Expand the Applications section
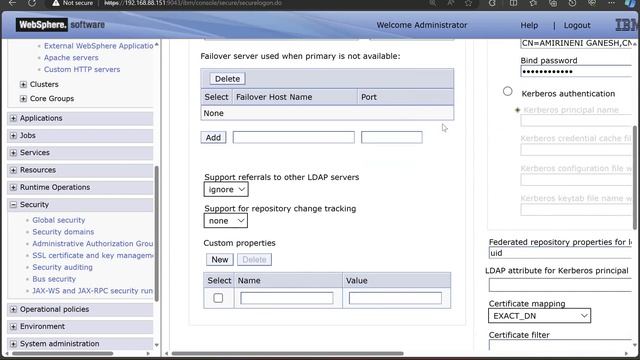This screenshot has height=360, width=640. point(13,118)
